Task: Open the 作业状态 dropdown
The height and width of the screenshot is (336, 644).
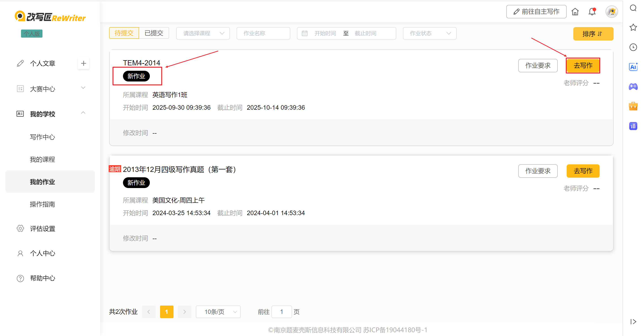Action: (429, 33)
